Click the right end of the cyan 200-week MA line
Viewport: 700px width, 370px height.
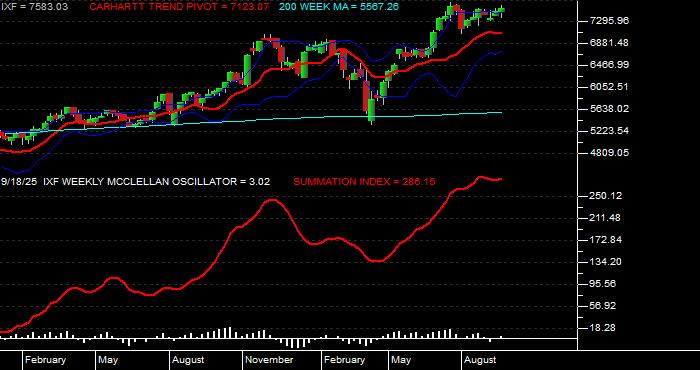[x=501, y=112]
